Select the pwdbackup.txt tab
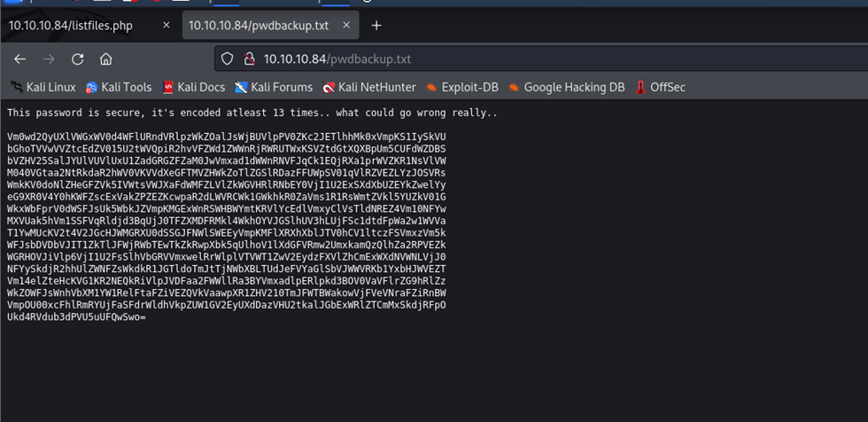This screenshot has height=422, width=868. click(x=257, y=26)
